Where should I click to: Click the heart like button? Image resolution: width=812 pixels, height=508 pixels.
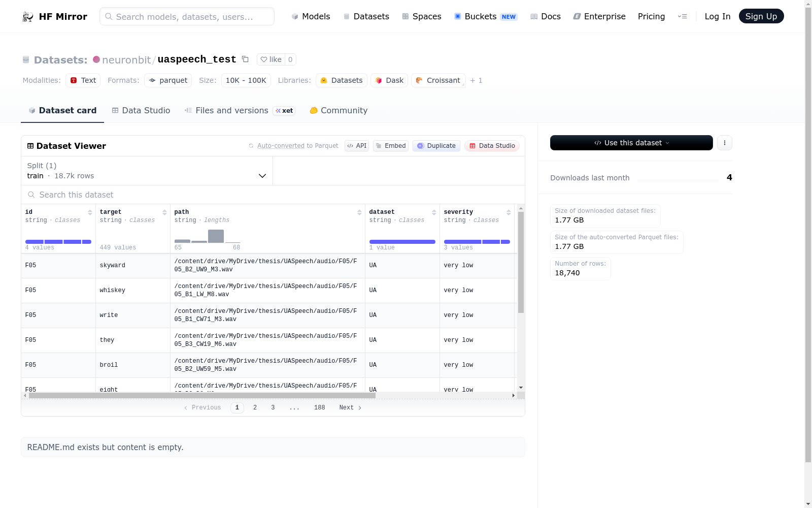[271, 59]
